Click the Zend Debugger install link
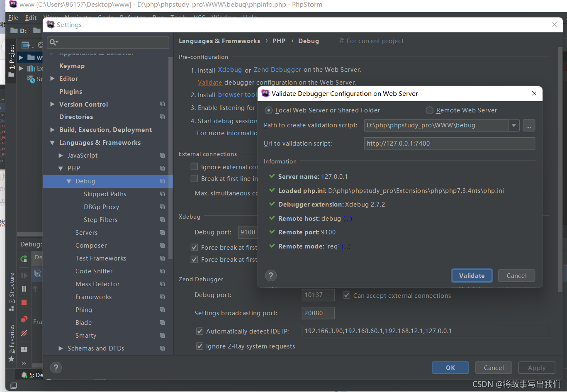The image size is (567, 392). click(x=277, y=70)
